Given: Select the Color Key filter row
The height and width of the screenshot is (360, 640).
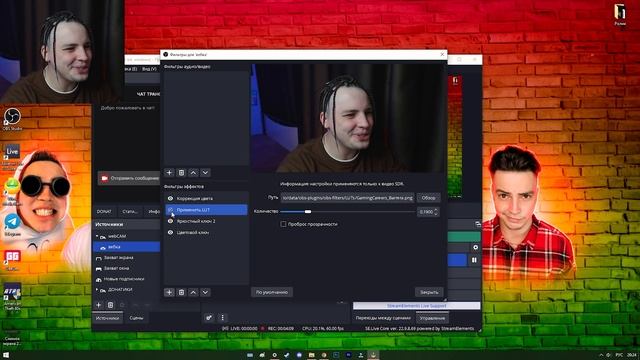Looking at the screenshot, I should click(x=207, y=233).
